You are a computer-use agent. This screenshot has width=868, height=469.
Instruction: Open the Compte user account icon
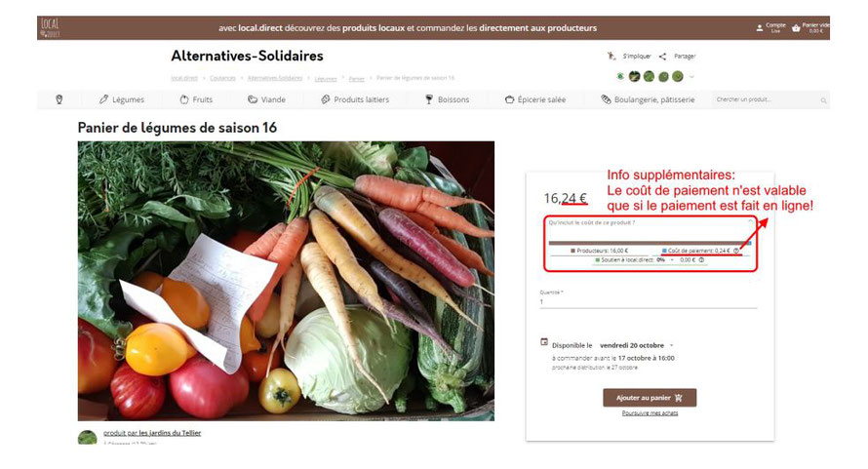click(760, 27)
